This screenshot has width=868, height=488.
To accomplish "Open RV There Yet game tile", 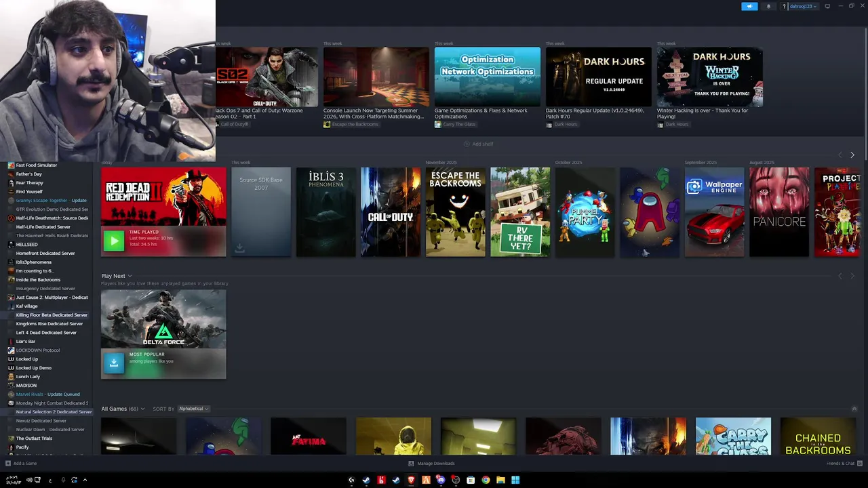I will [x=520, y=212].
